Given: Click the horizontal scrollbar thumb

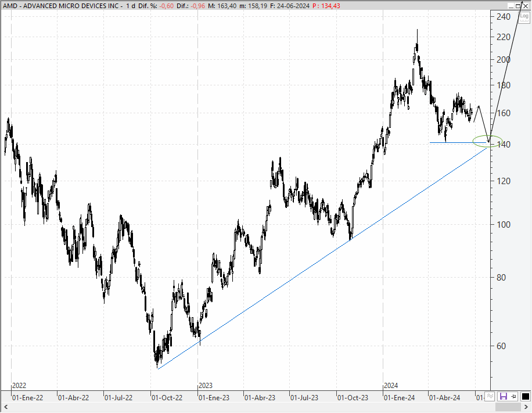Looking at the screenshot, I should point(508,407).
